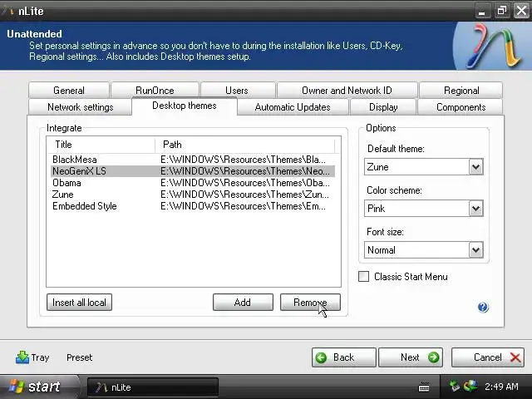Minimize the nLite window

(x=482, y=11)
